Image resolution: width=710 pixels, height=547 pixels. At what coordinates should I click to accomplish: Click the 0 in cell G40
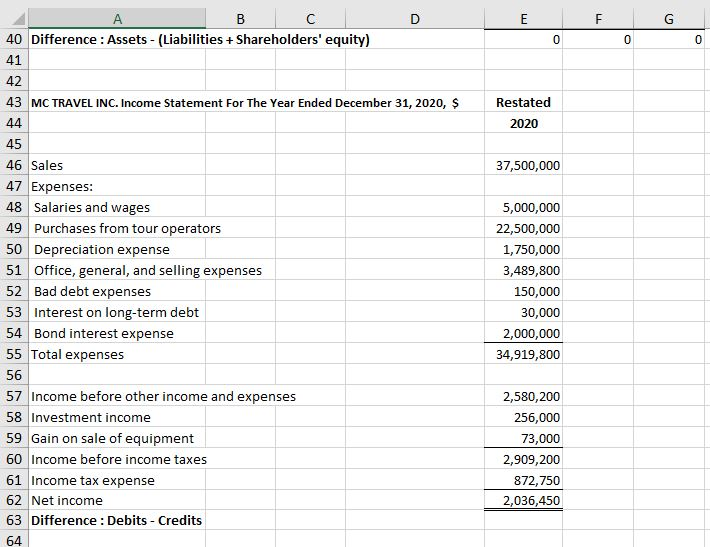point(698,39)
